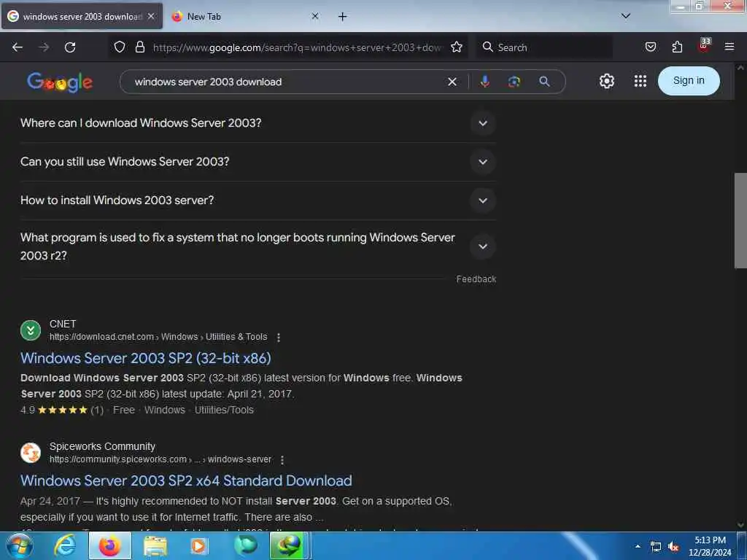Bookmark this page with the star
The height and width of the screenshot is (560, 747).
click(457, 47)
